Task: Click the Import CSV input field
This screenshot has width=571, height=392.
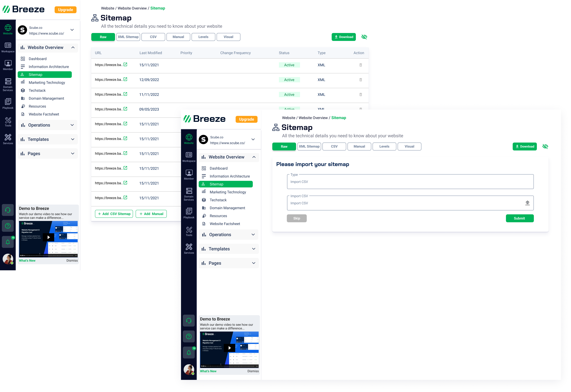Action: click(x=410, y=203)
